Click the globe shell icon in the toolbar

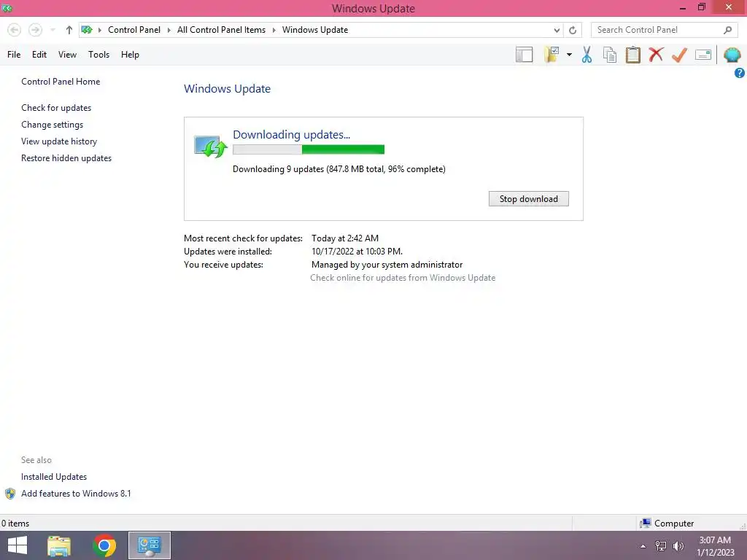click(732, 55)
